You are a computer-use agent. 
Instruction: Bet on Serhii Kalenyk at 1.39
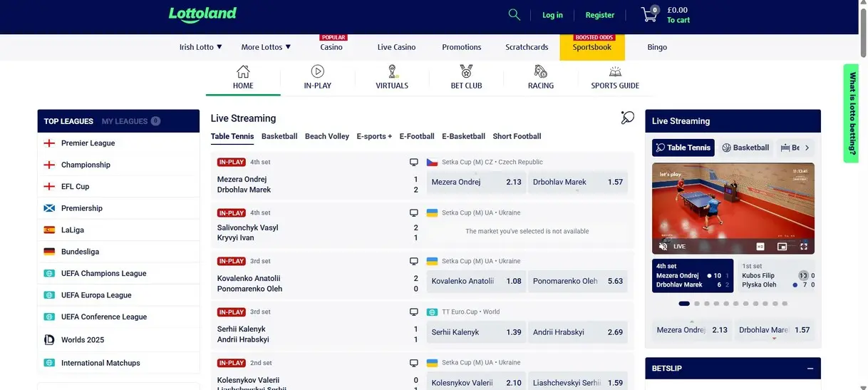coord(476,332)
